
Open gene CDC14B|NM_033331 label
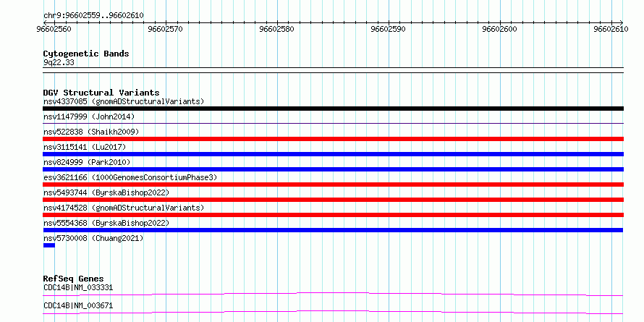point(78,287)
